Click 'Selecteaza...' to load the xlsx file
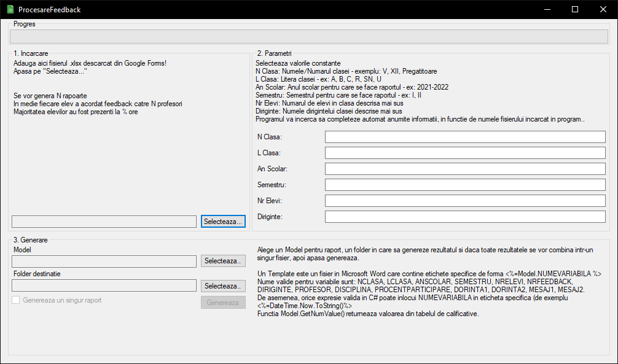618x364 pixels. [x=222, y=221]
